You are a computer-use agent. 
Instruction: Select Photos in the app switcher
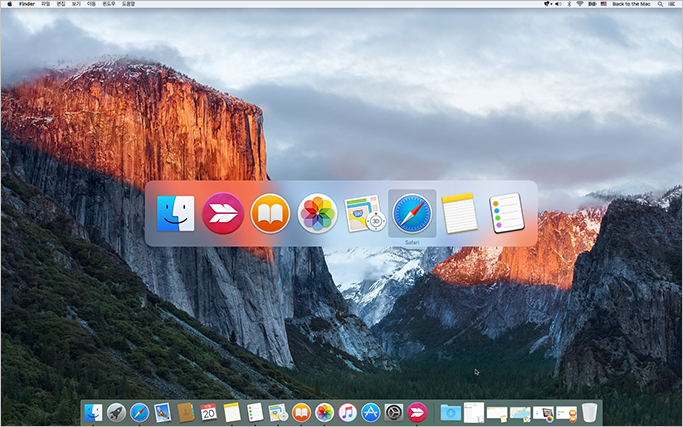tap(318, 214)
